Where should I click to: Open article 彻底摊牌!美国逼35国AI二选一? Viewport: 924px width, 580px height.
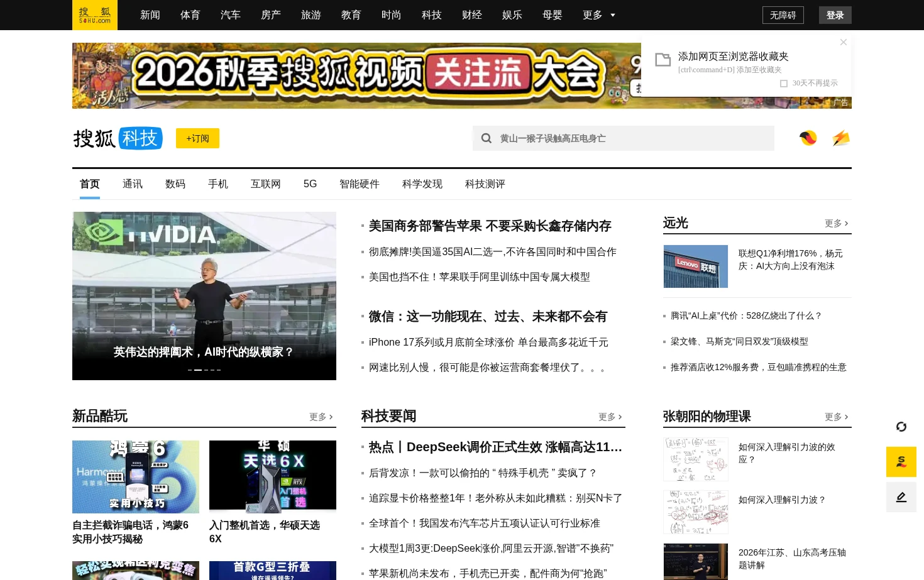[x=493, y=252]
